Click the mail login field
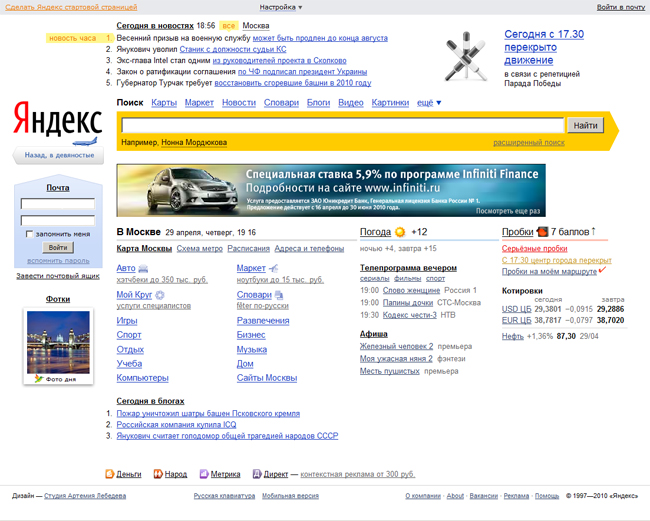Screen dimensions: 650x521 pos(58,204)
